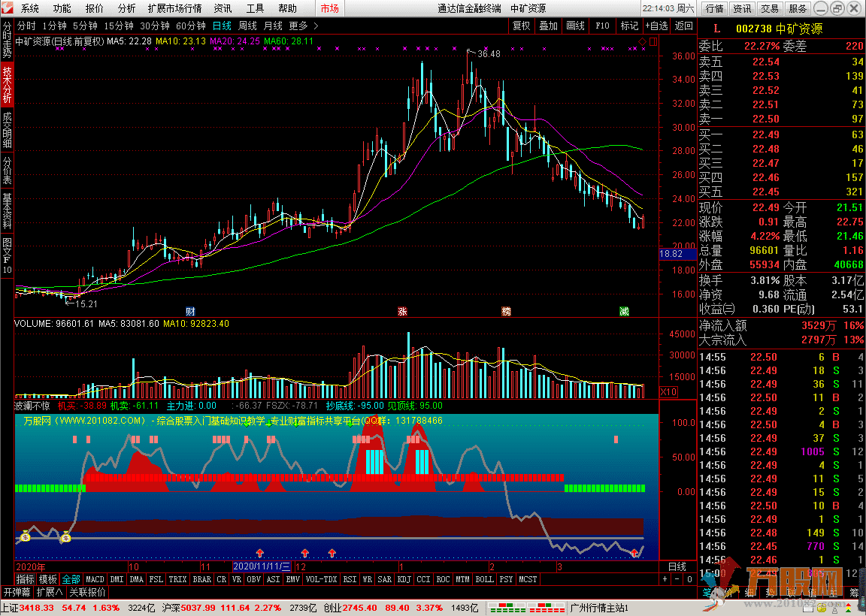The height and width of the screenshot is (616, 866).
Task: Click the 服务 button at top right
Action: coord(798,8)
